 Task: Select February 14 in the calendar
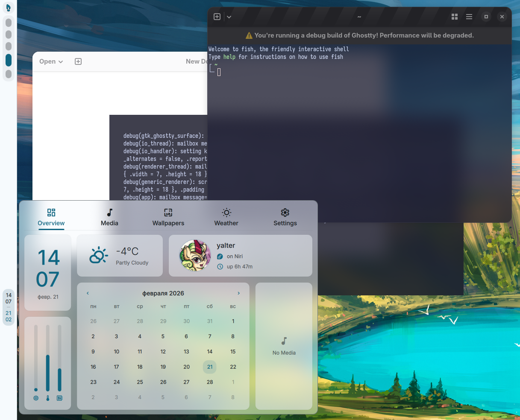point(210,352)
